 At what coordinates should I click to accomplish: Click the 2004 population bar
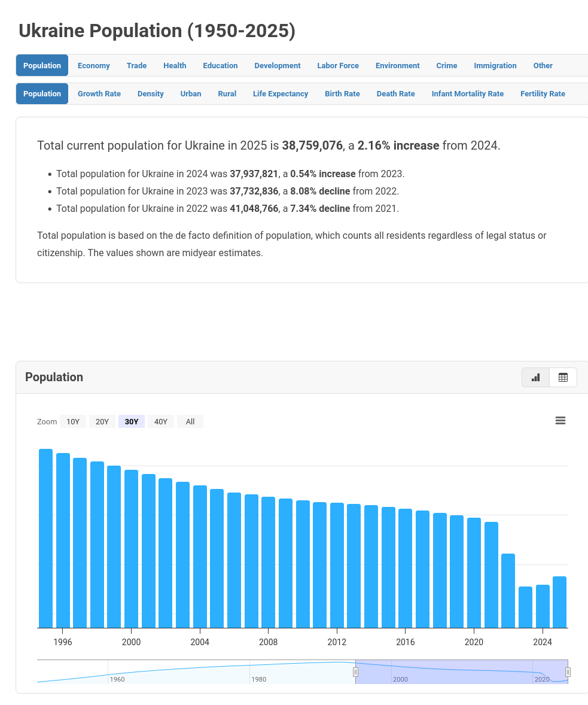tap(200, 557)
